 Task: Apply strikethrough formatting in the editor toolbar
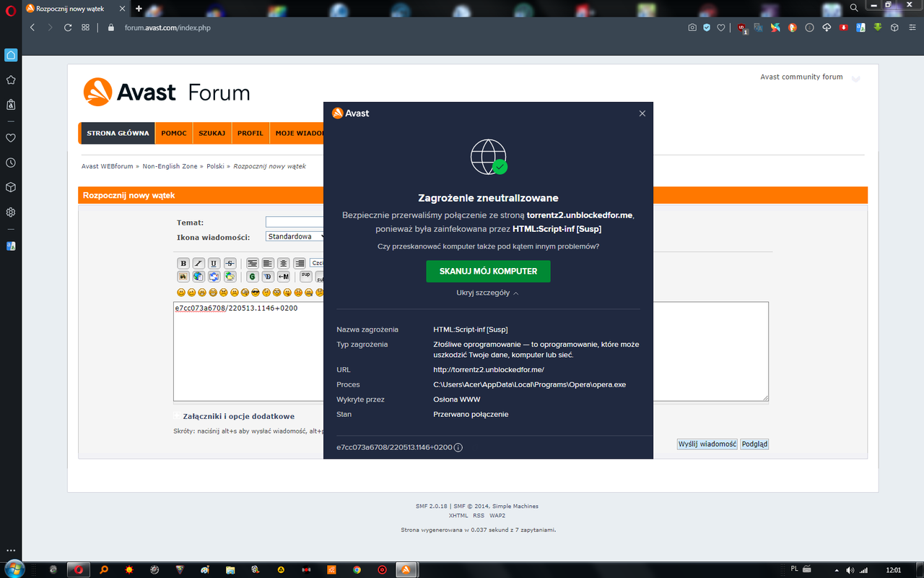click(x=230, y=263)
